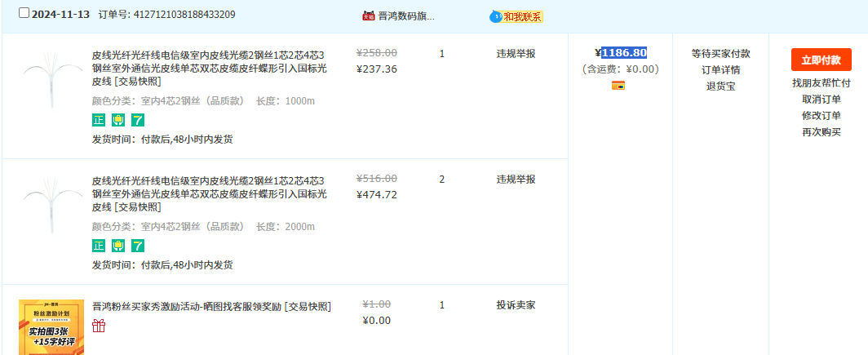This screenshot has width=868, height=355.
Task: Tick the checkbox for order dated 2024-11-13
Action: coord(24,14)
